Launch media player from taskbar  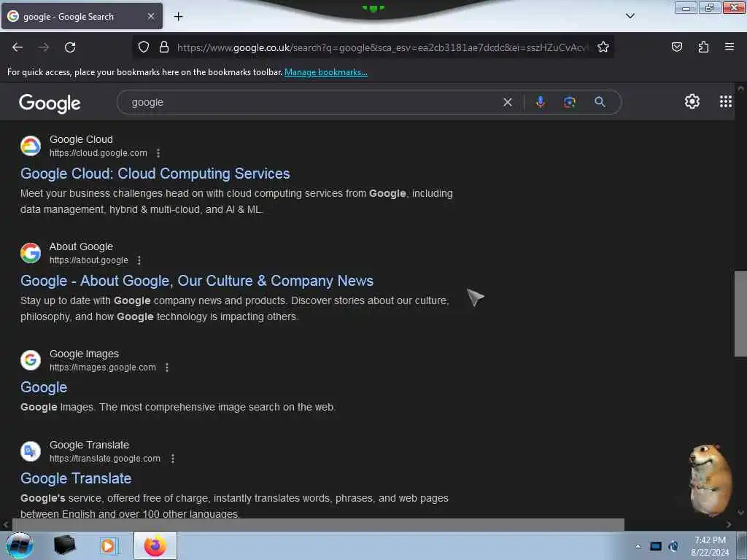(108, 545)
